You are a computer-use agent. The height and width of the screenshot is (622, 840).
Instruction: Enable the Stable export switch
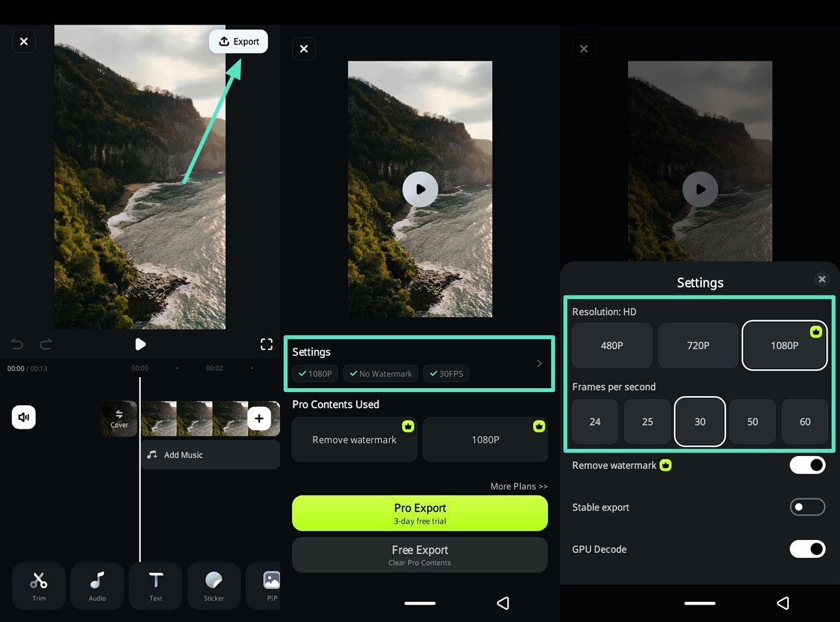(x=808, y=507)
